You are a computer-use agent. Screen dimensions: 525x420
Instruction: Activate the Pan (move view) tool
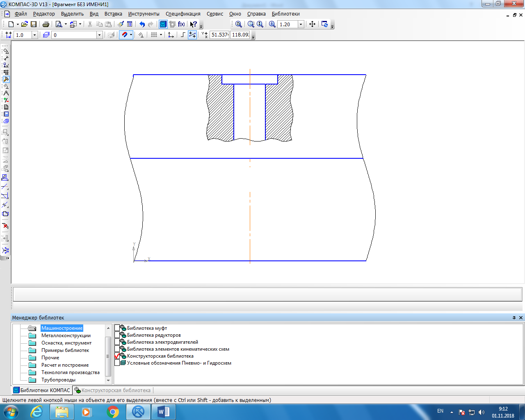(312, 25)
